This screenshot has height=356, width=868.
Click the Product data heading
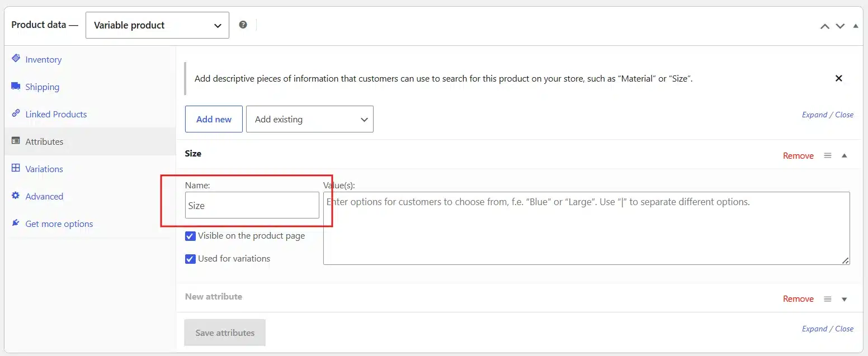(x=45, y=25)
